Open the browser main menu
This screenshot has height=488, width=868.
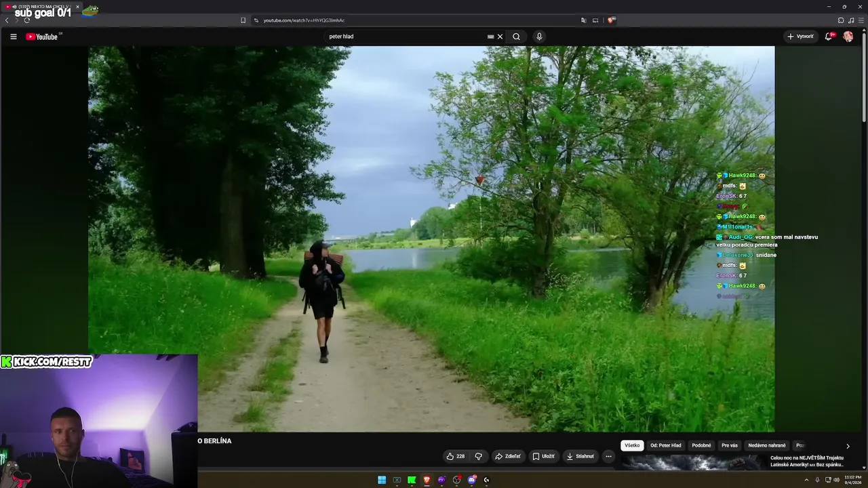click(861, 20)
